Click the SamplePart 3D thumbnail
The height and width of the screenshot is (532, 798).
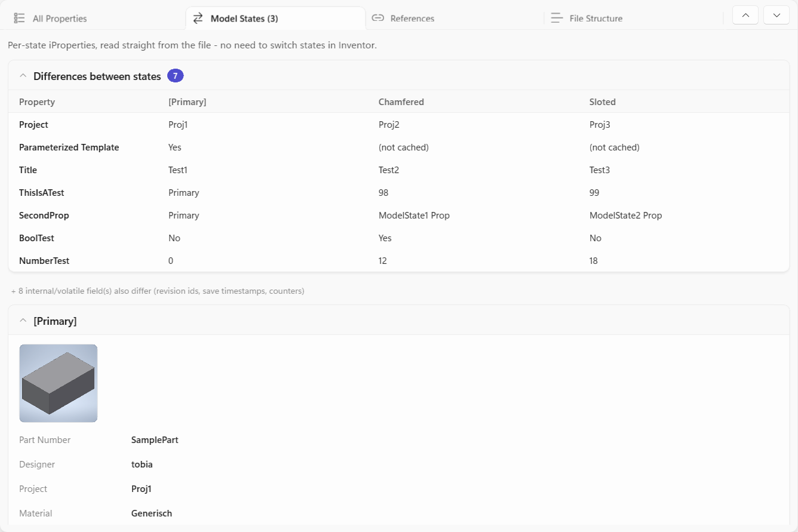pyautogui.click(x=59, y=383)
